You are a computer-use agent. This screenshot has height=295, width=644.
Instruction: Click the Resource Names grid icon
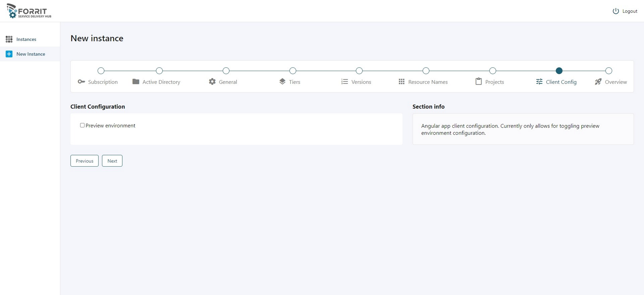click(401, 82)
